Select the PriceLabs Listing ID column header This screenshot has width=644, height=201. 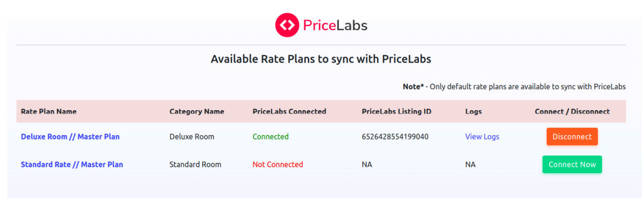[396, 111]
